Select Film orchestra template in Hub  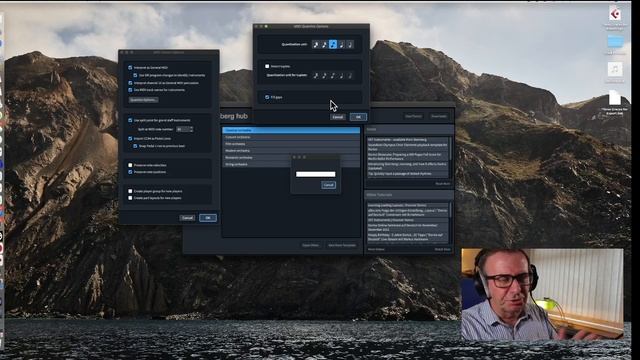pos(291,144)
